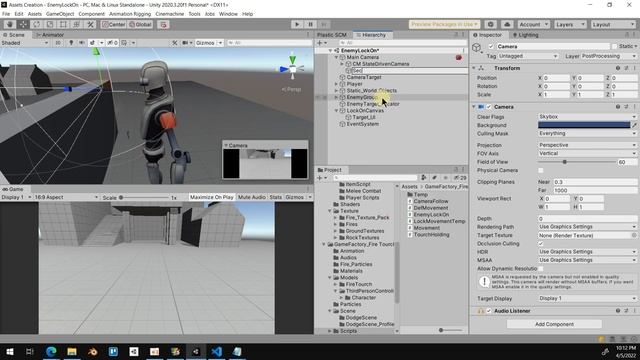Enable Physical Camera checkbox
Viewport: 640px width, 360px height.
(541, 171)
